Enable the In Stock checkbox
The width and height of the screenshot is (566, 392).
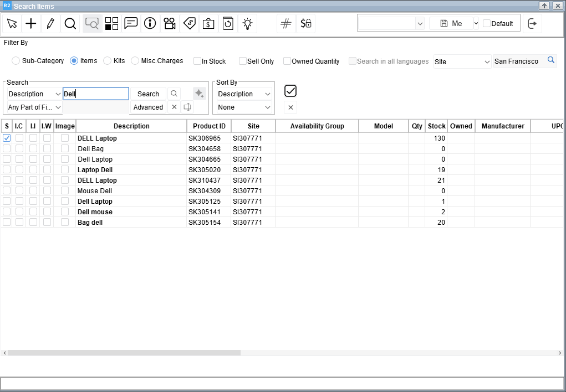(x=197, y=61)
